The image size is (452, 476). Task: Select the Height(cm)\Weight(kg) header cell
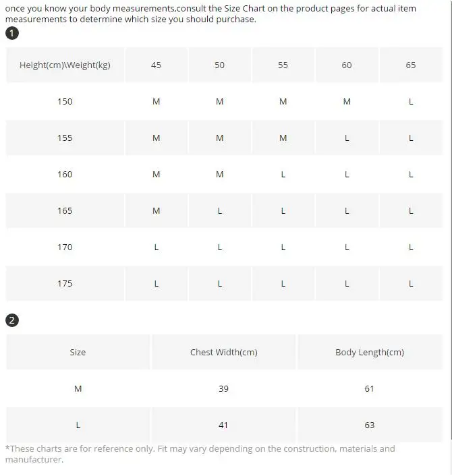tap(65, 65)
